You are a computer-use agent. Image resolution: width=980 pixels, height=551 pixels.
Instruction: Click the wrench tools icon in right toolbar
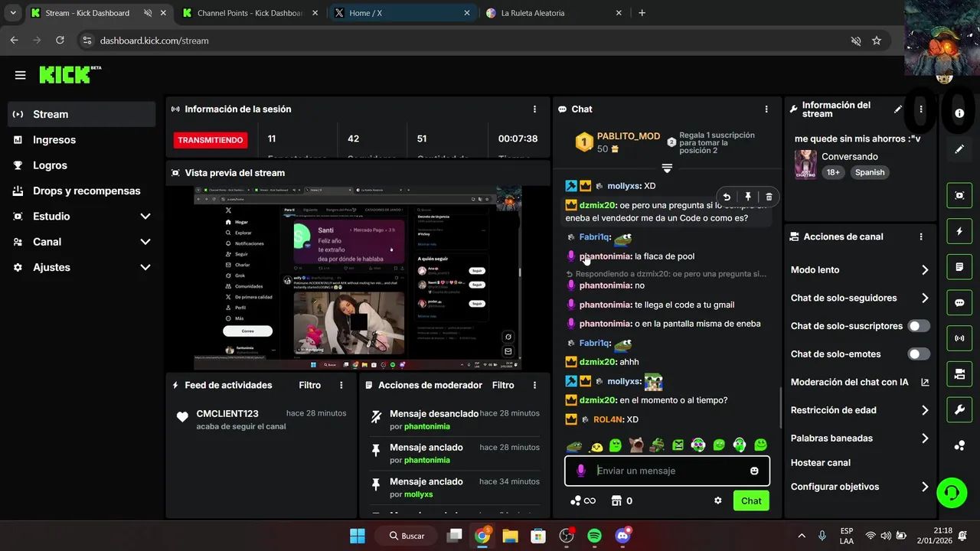point(959,410)
